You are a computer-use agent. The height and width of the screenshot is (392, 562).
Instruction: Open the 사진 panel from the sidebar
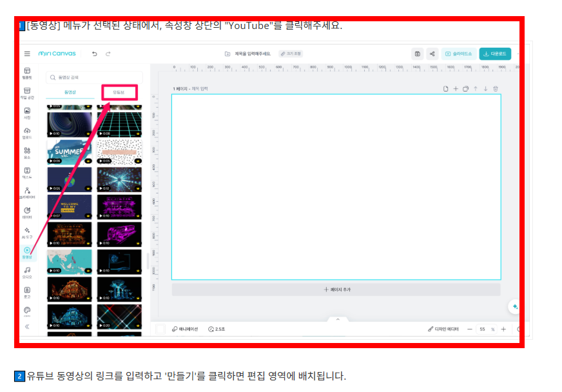26,113
